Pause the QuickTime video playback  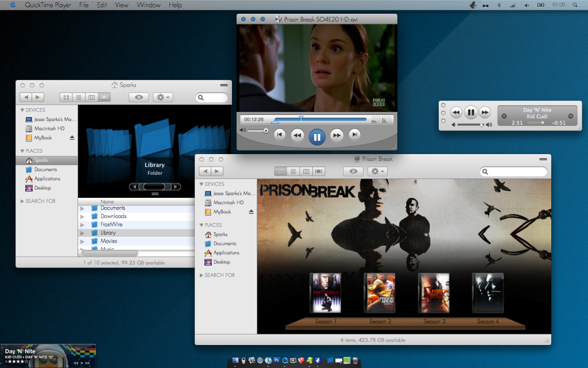(317, 136)
